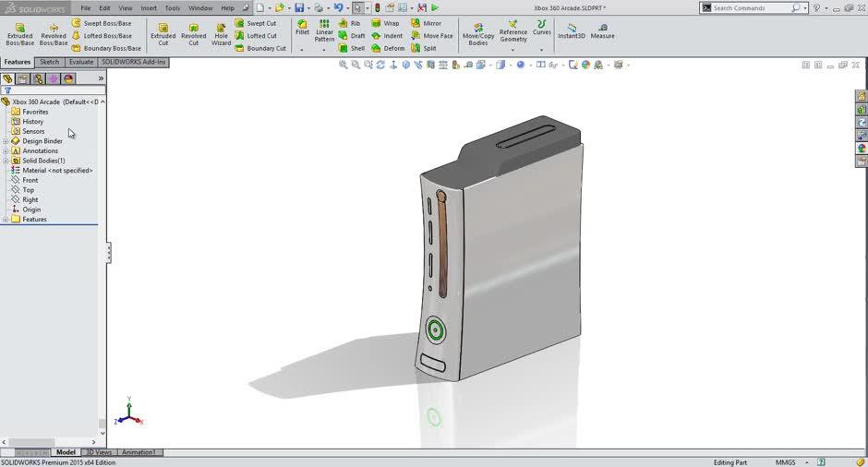Open the Edit menu
The image size is (868, 467).
[104, 7]
